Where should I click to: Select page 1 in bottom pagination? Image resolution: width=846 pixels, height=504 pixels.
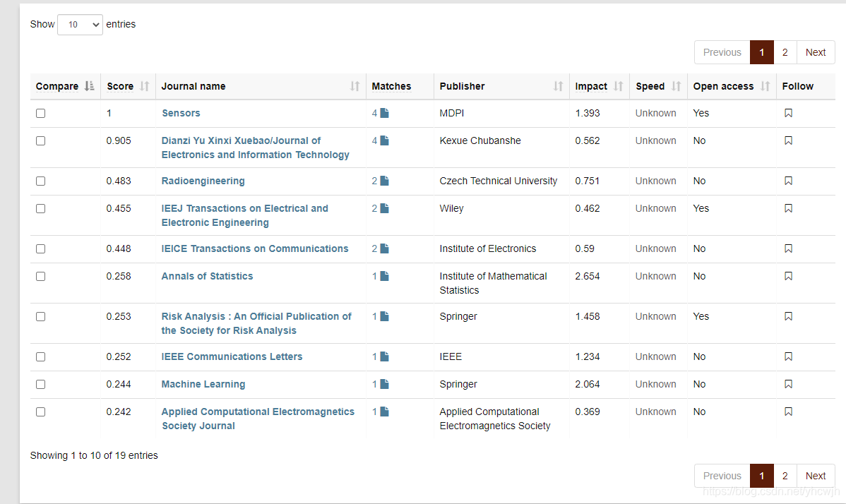(x=762, y=476)
